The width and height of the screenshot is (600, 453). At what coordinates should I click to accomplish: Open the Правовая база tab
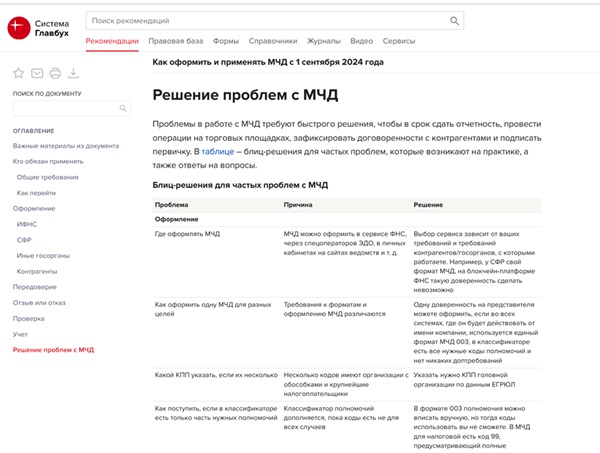click(175, 41)
